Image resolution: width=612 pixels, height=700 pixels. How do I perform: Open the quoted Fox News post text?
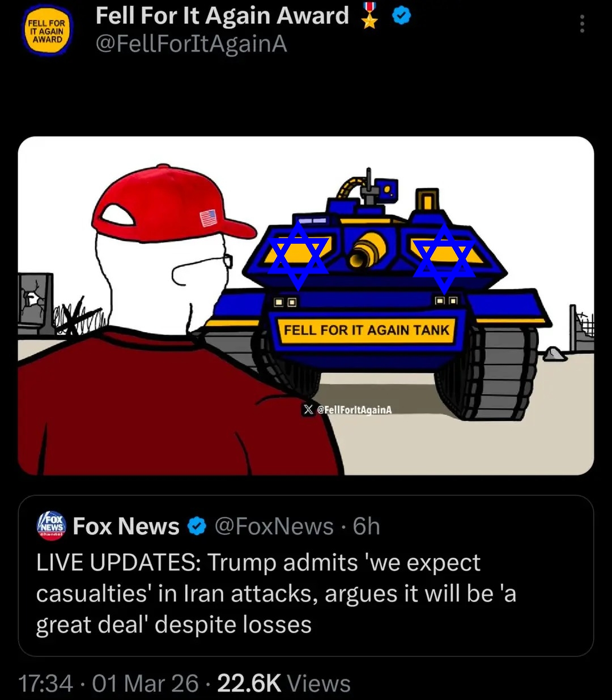click(x=276, y=593)
